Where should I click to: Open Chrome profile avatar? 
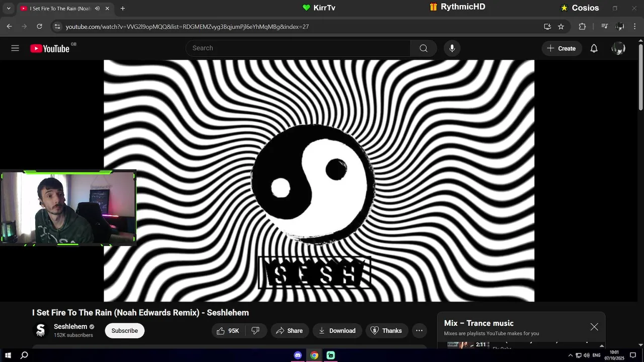click(620, 27)
